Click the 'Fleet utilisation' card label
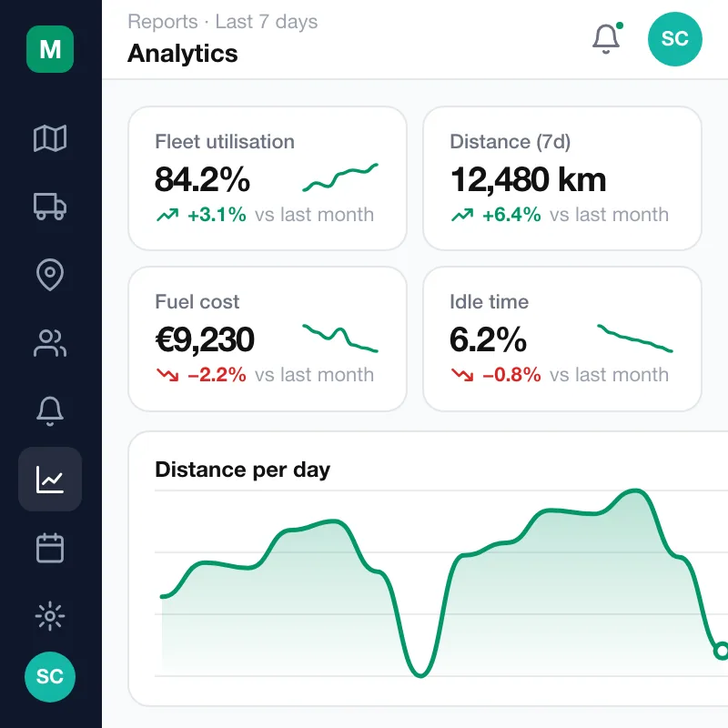The width and height of the screenshot is (728, 728). point(225,142)
